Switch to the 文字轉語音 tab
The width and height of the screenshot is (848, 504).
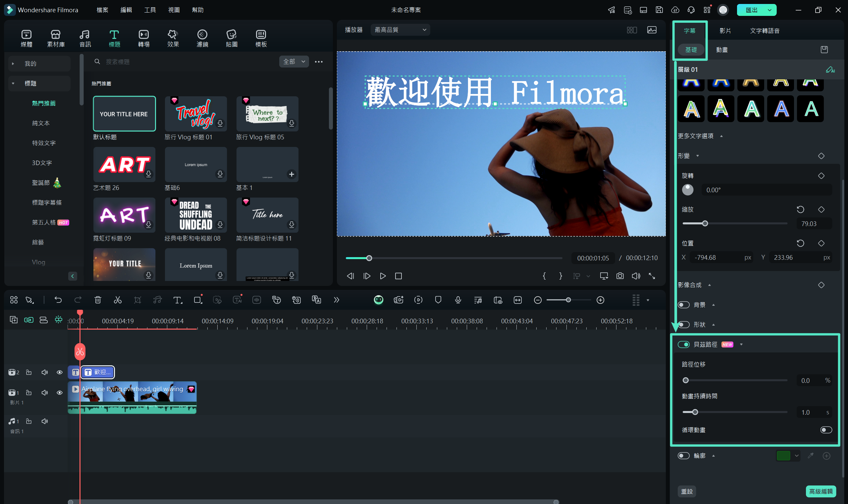(x=765, y=30)
